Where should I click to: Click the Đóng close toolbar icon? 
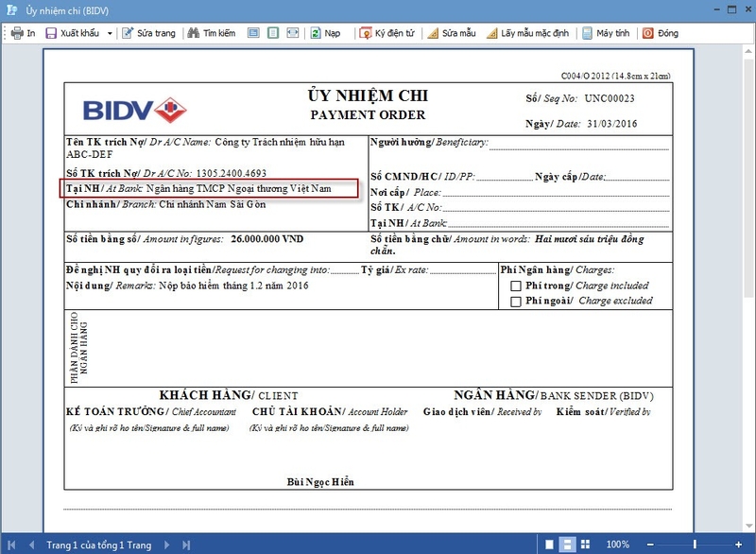pyautogui.click(x=648, y=33)
